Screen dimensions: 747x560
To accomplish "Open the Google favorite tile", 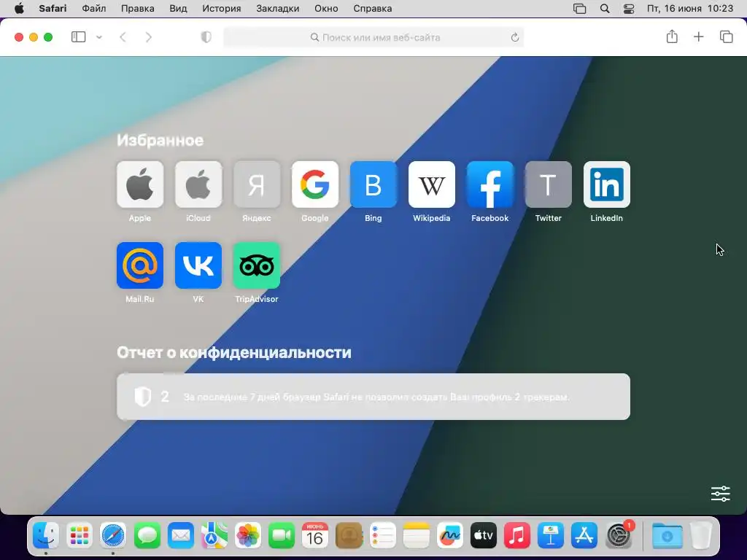I will pos(315,184).
